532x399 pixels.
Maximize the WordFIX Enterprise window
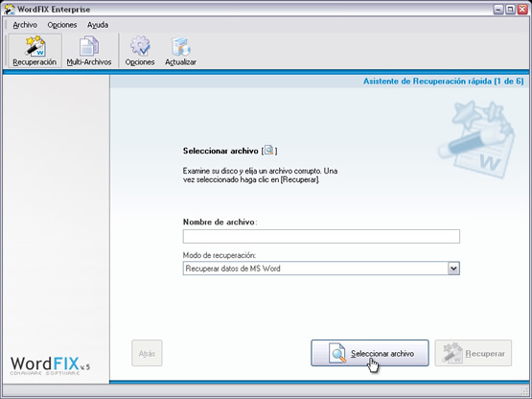coord(510,10)
